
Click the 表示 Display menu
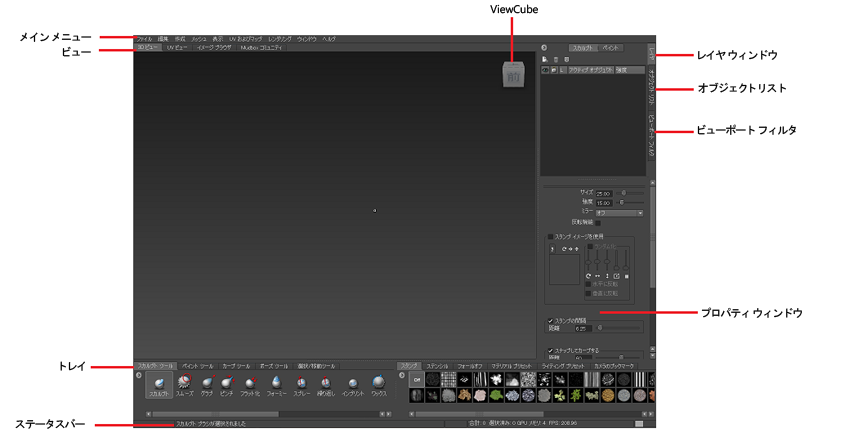(x=218, y=40)
